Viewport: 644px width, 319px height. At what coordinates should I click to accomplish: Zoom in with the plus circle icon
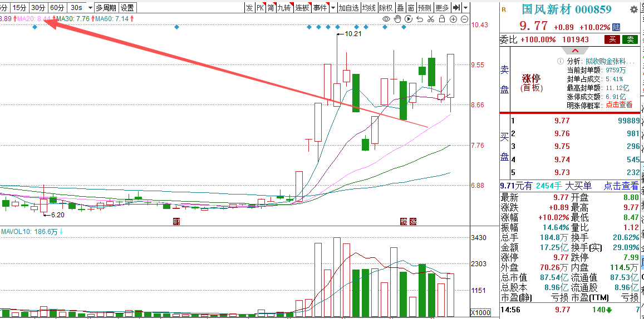pos(453,19)
